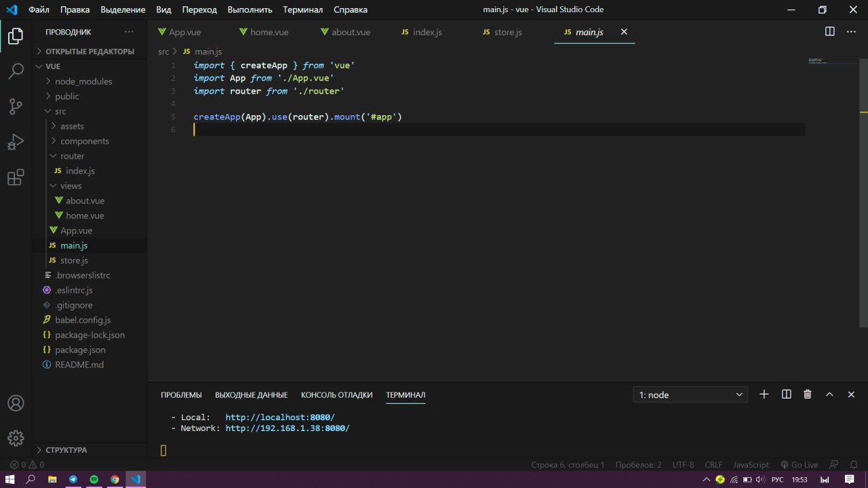
Task: Create a new terminal with plus icon
Action: (x=764, y=394)
